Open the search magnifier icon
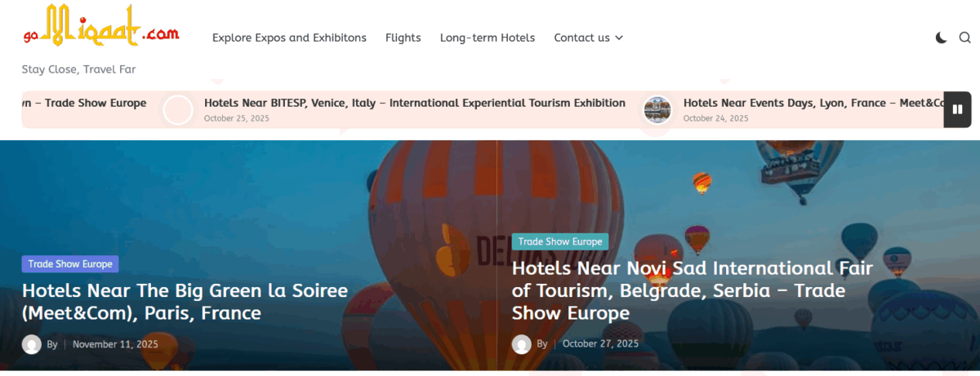Screen dimensions: 980x376 point(964,38)
